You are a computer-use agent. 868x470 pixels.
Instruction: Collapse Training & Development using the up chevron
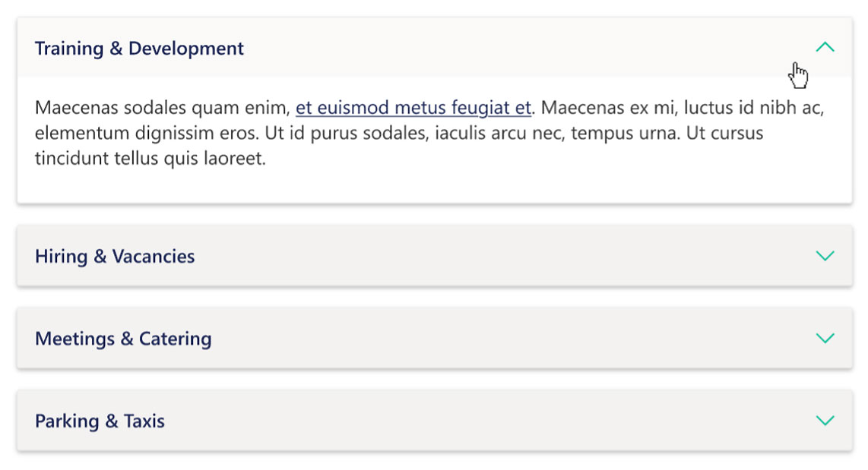click(825, 48)
